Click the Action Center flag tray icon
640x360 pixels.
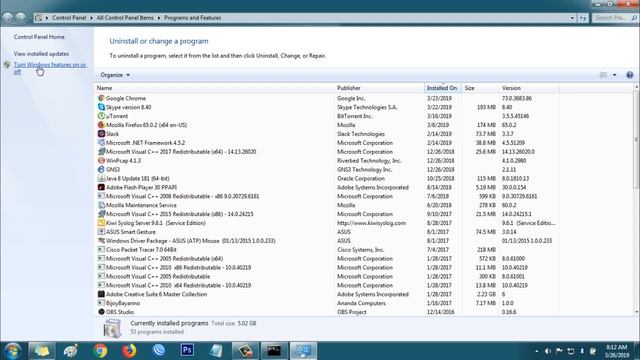click(x=559, y=351)
